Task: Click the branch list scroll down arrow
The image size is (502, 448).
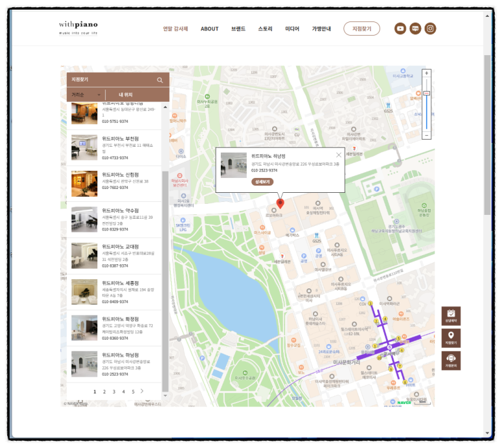Action: [165, 396]
